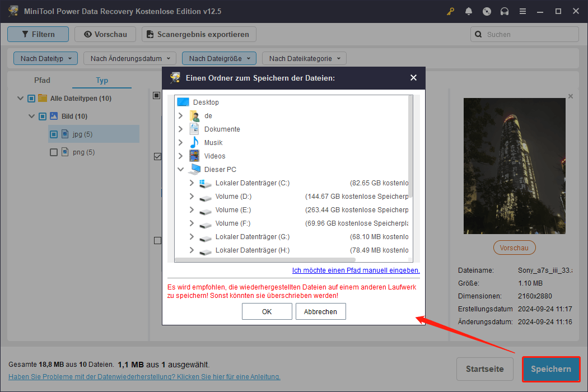Click the Speichern button

[x=551, y=369]
